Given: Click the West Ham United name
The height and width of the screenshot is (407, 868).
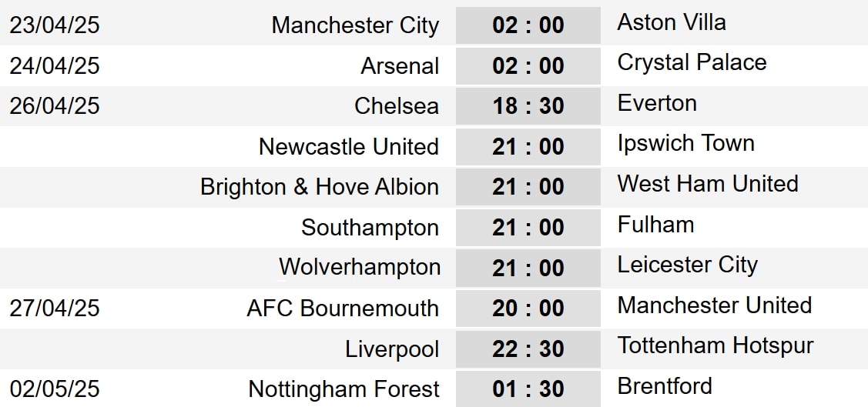Looking at the screenshot, I should click(x=708, y=184).
